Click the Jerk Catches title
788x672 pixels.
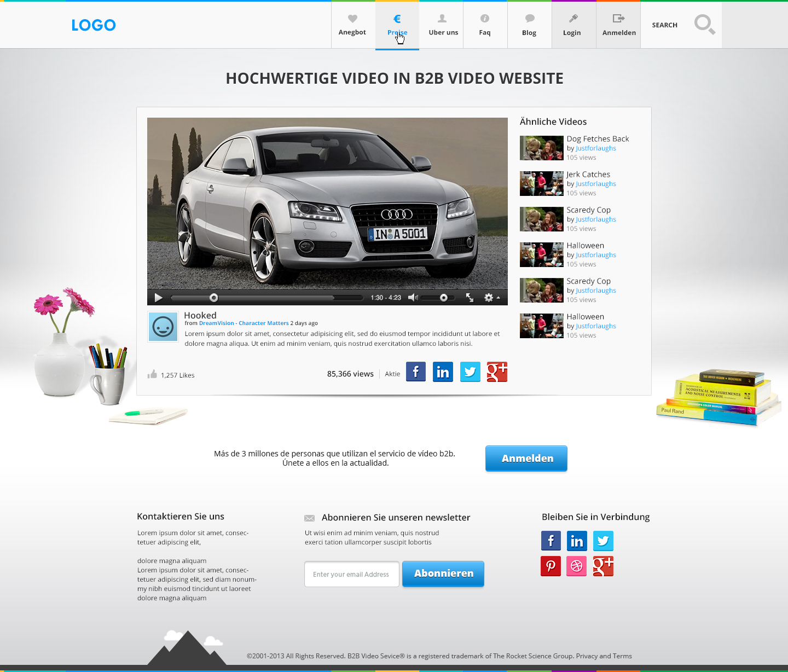pyautogui.click(x=588, y=175)
